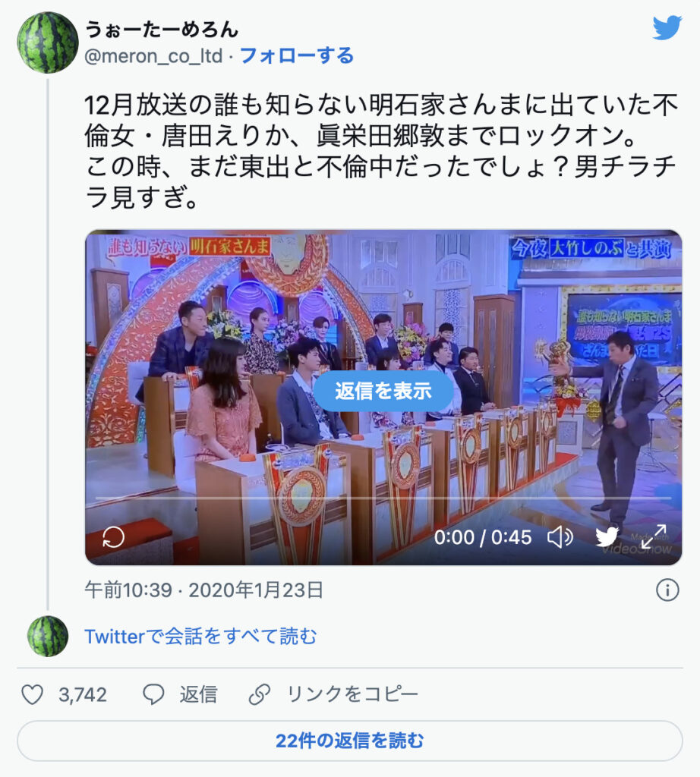Viewport: 700px width, 777px height.
Task: Open Twitterで会話をすべて読む link
Action: (x=200, y=637)
